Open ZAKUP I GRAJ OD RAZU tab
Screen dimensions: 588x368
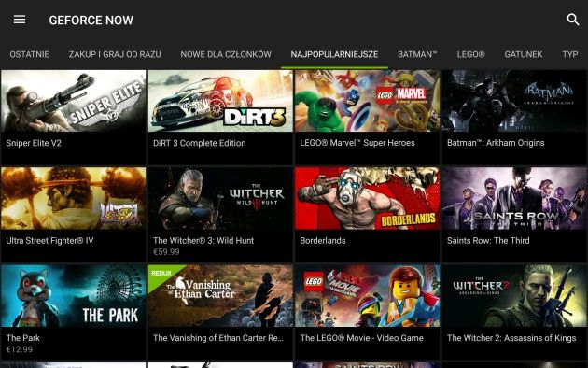click(115, 54)
